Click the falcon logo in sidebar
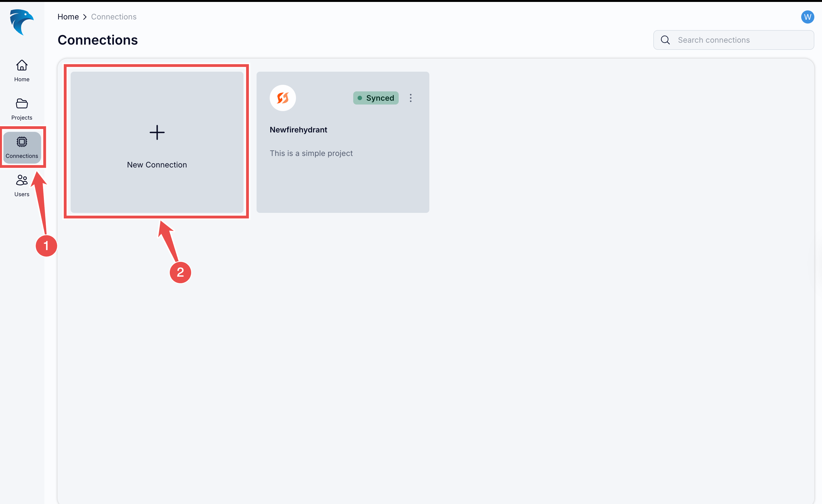The width and height of the screenshot is (822, 504). click(21, 22)
